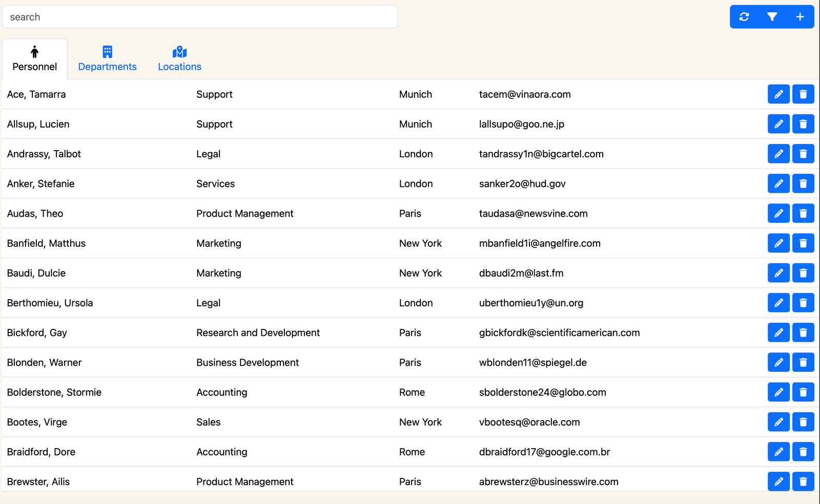Click the pencil icon for Bickford, Gay
This screenshot has height=504, width=820.
pyautogui.click(x=778, y=332)
